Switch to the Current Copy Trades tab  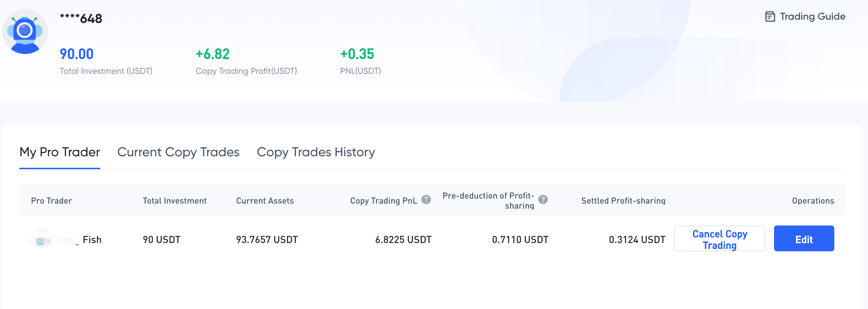click(178, 152)
